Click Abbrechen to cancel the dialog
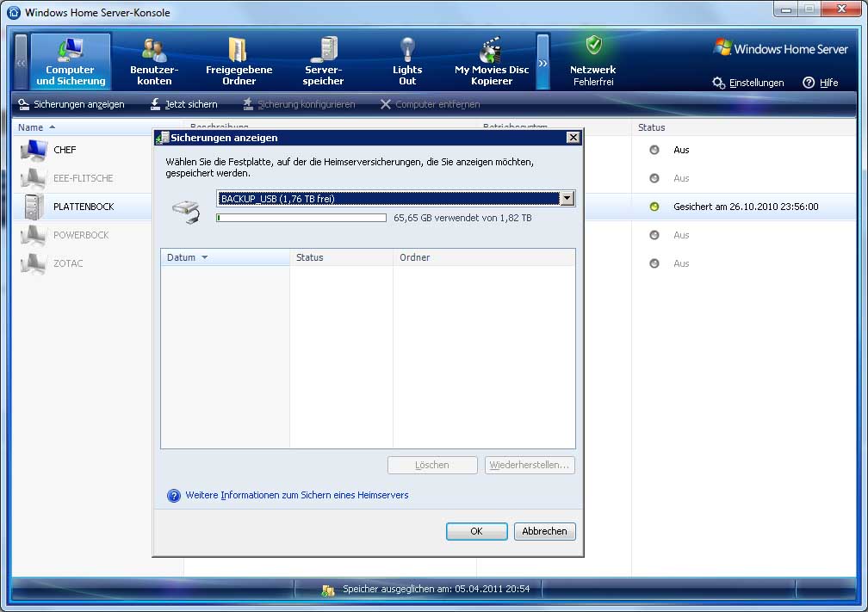The height and width of the screenshot is (612, 868). coord(544,531)
